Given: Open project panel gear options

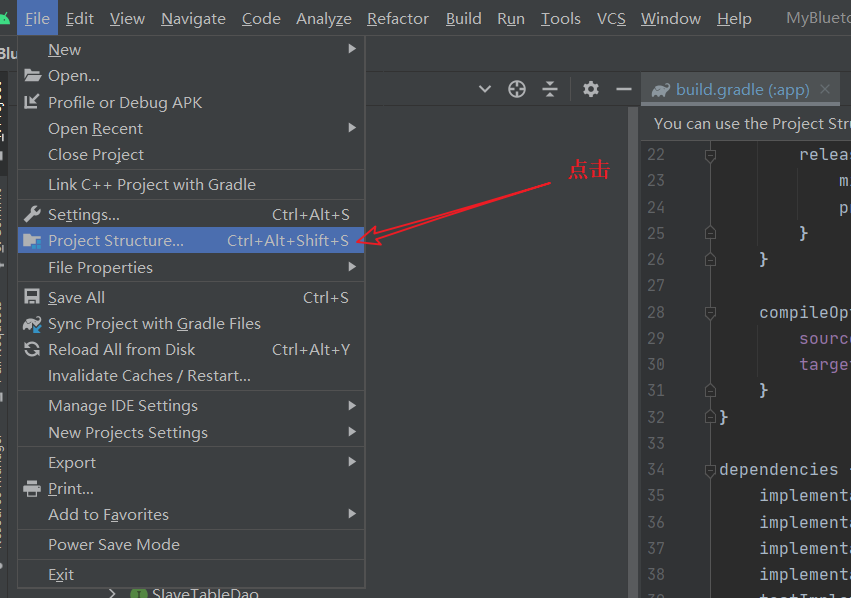Looking at the screenshot, I should (590, 88).
